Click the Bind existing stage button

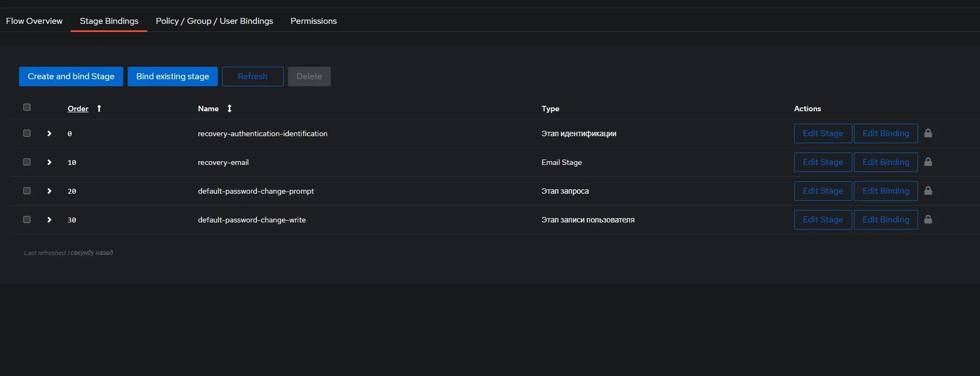pos(173,77)
